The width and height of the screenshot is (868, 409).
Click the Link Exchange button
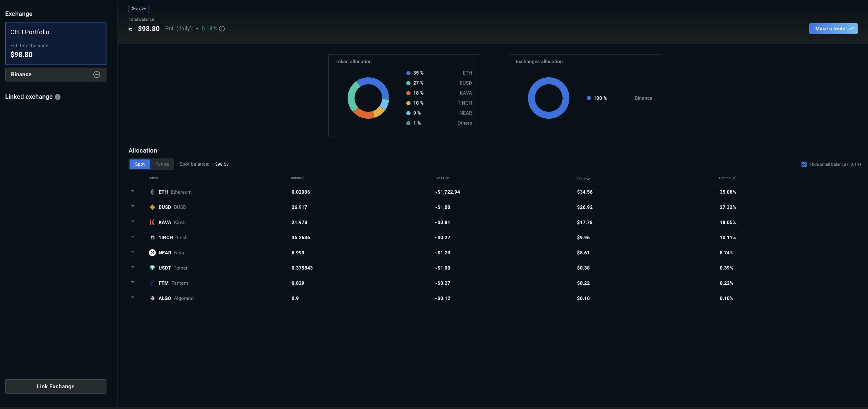pos(56,387)
